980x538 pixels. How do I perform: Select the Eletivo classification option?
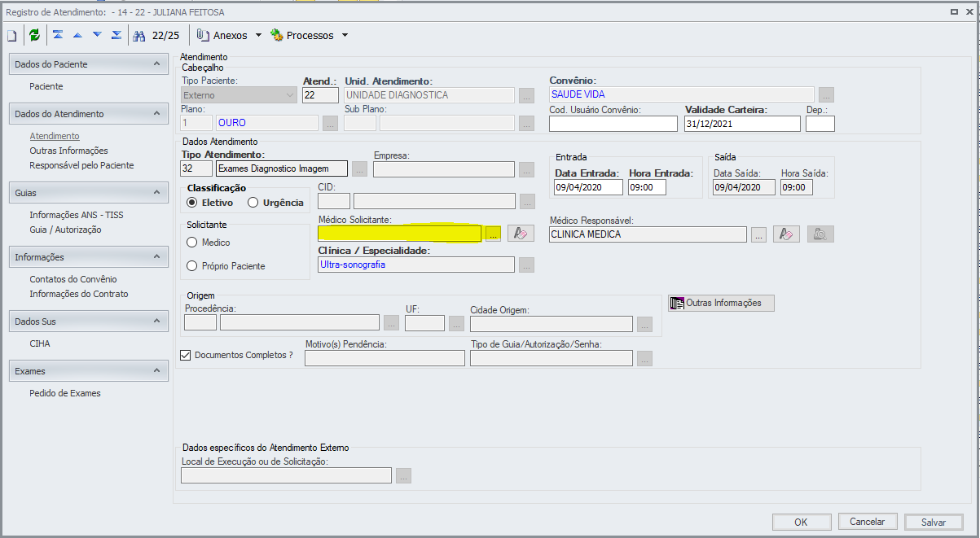pos(192,203)
